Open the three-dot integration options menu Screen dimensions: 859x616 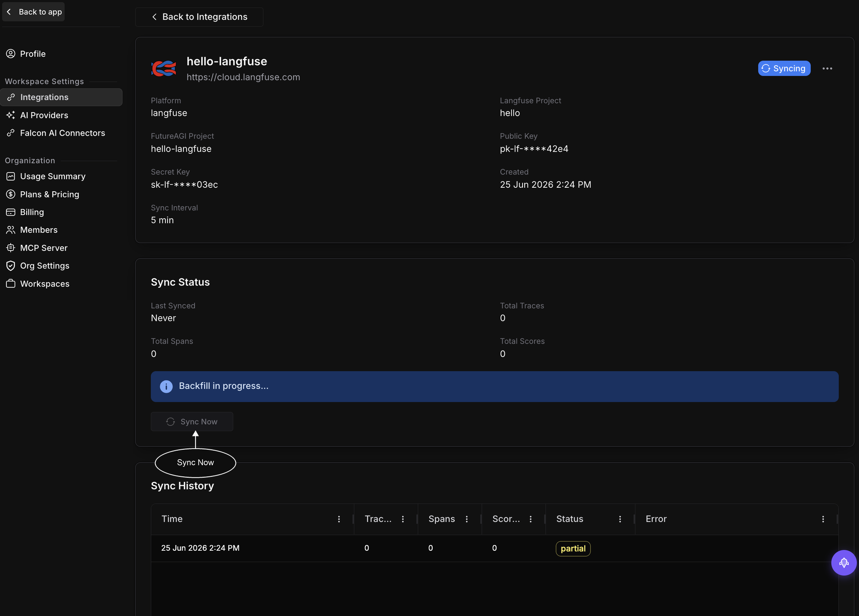827,68
